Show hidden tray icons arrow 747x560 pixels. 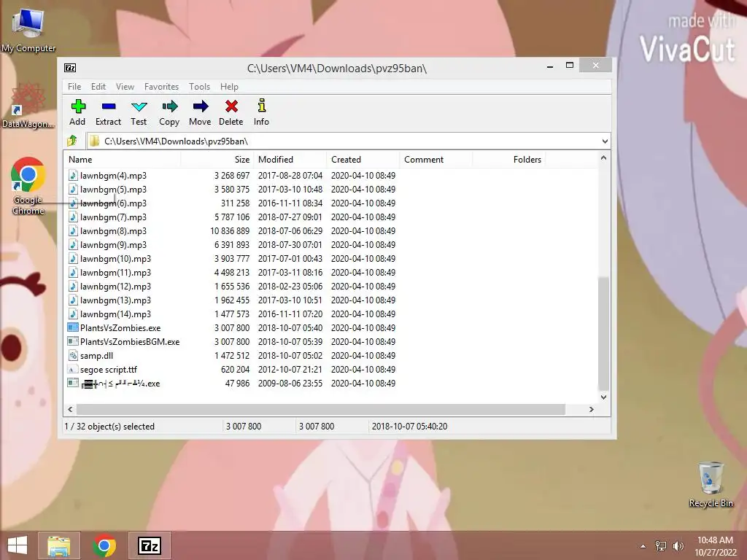click(643, 546)
